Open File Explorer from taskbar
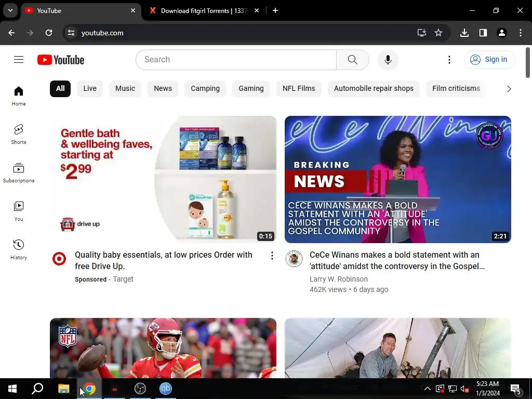 [x=63, y=389]
